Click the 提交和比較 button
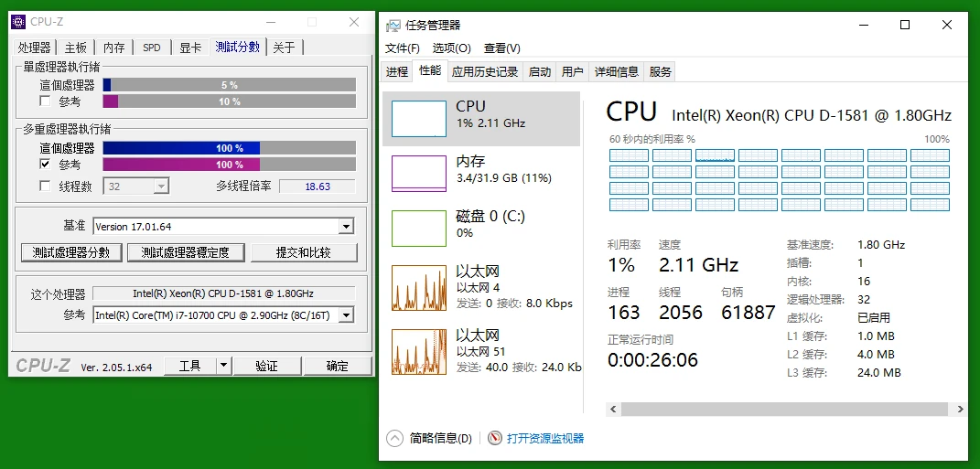This screenshot has height=469, width=980. point(304,252)
